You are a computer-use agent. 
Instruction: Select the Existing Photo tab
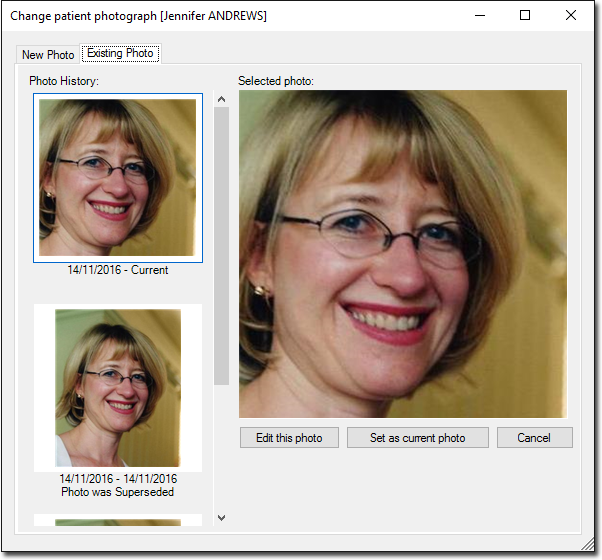point(120,53)
